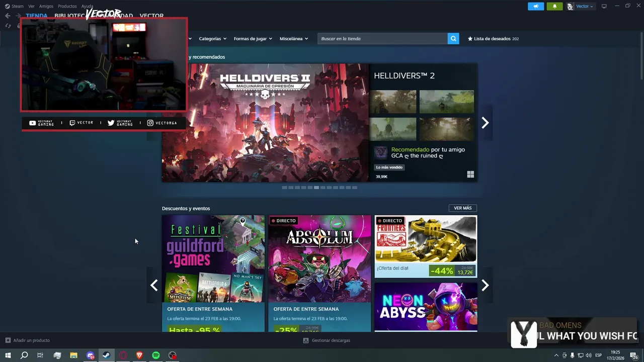Image resolution: width=644 pixels, height=362 pixels.
Task: Open File Explorer from taskbar
Action: 73,355
